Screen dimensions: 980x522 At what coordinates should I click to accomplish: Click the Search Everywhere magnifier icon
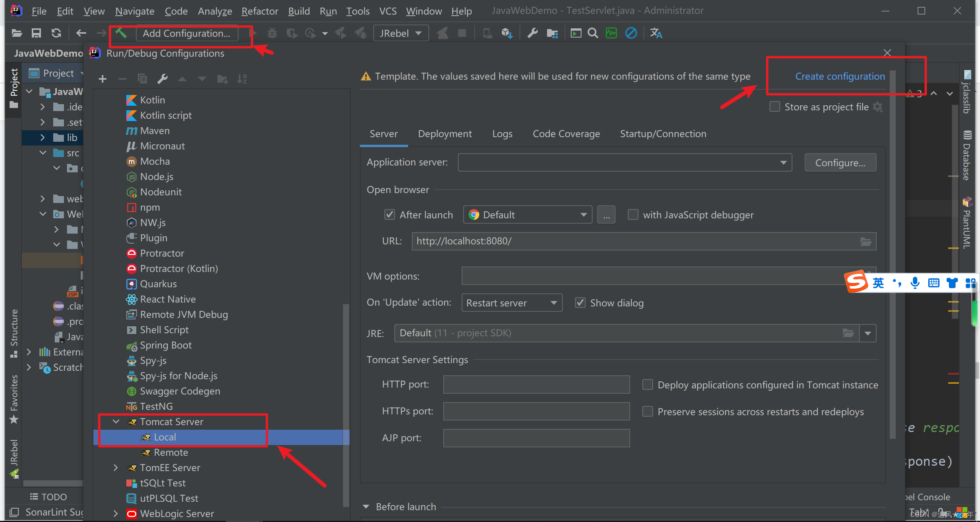pos(593,33)
